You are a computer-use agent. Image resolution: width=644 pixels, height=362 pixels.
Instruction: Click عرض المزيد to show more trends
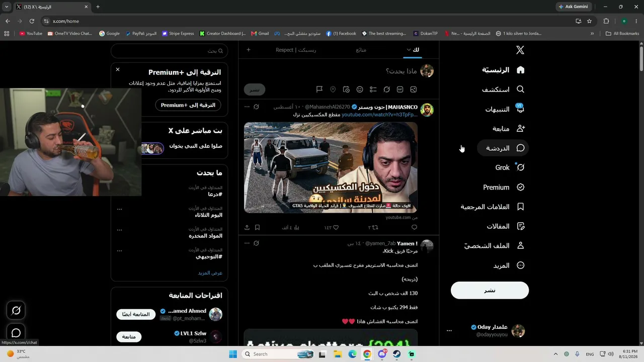click(210, 273)
